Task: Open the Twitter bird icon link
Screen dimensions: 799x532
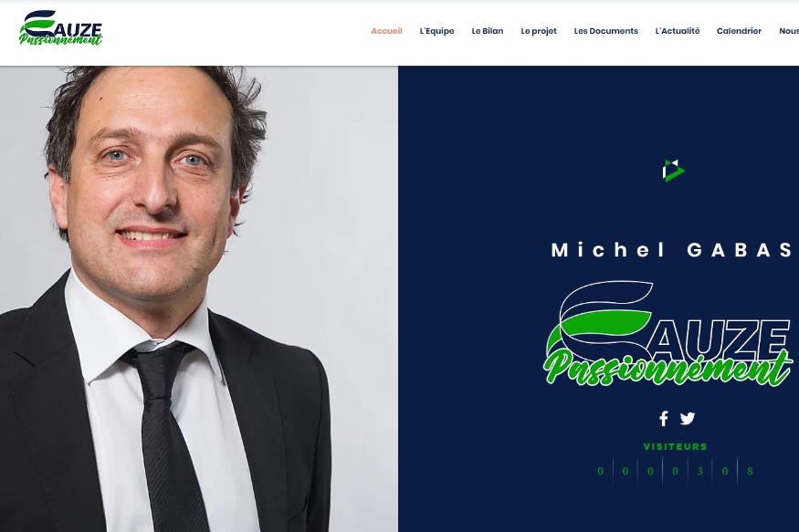Action: 688,419
